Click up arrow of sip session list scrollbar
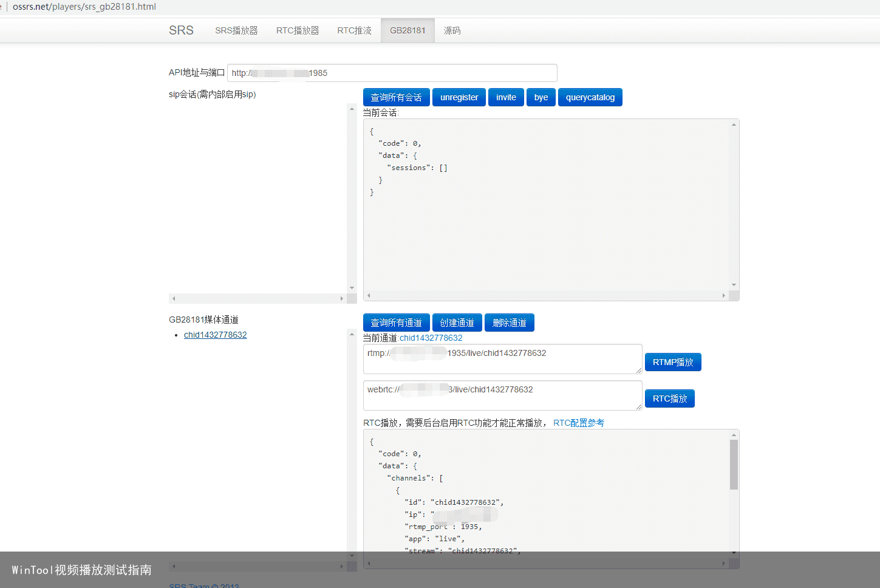 coord(352,109)
